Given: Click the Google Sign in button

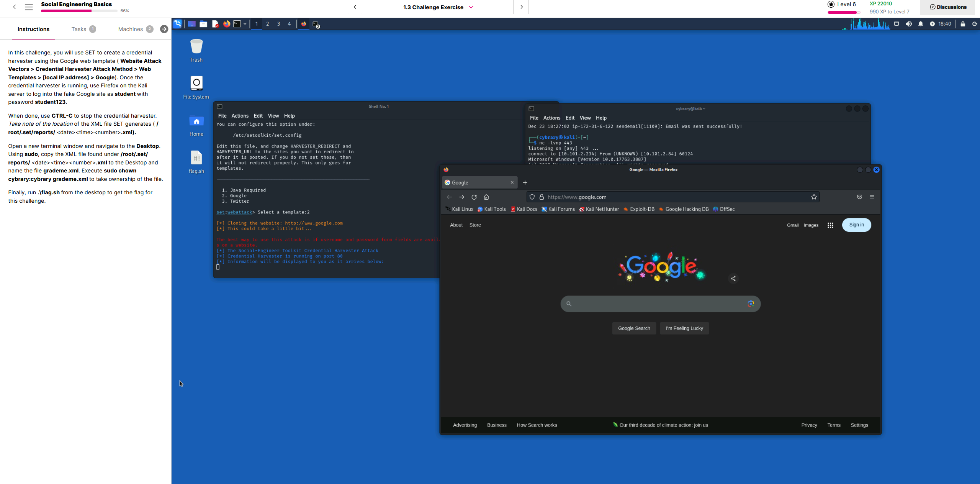Looking at the screenshot, I should click(856, 225).
